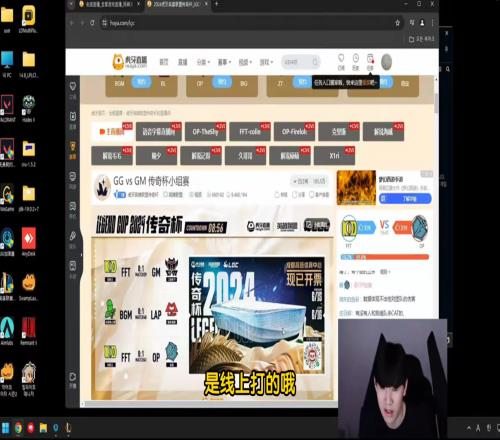Image resolution: width=500 pixels, height=440 pixels.
Task: Click the blue button under the ad banner
Action: 405,199
